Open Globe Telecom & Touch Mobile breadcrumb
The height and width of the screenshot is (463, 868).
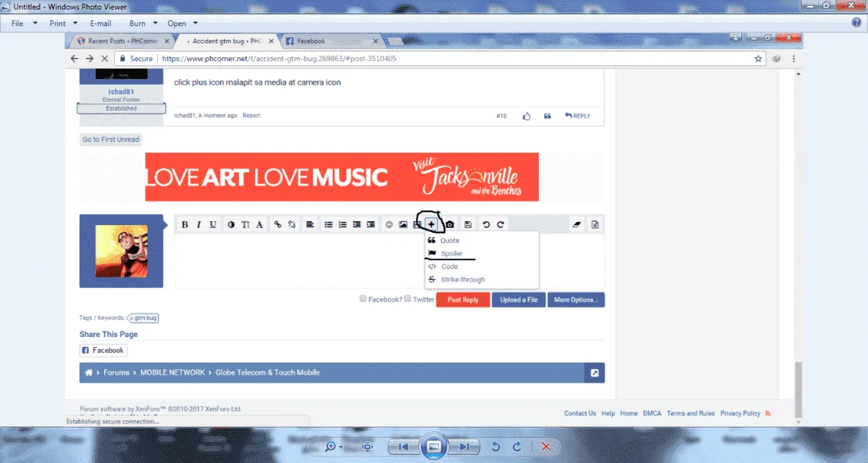(x=268, y=373)
